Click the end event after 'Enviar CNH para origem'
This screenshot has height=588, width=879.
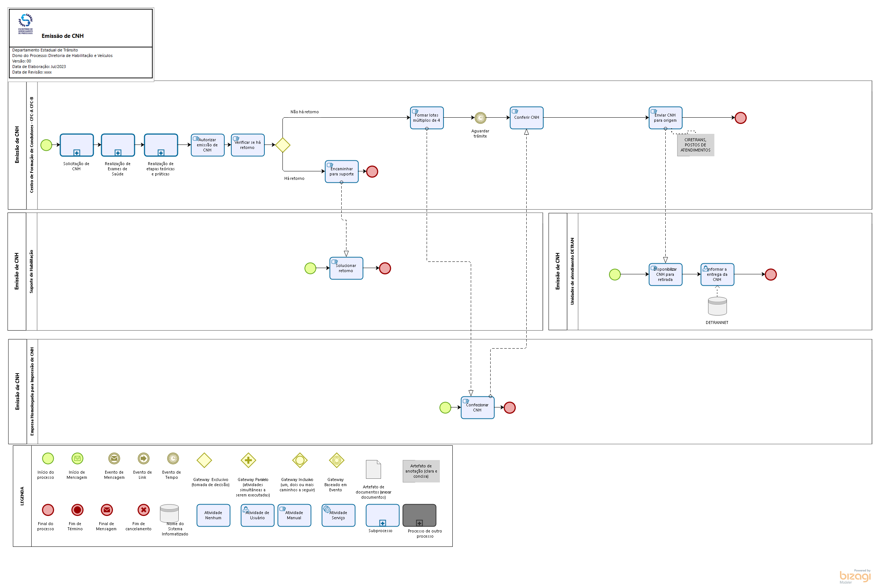pos(740,118)
